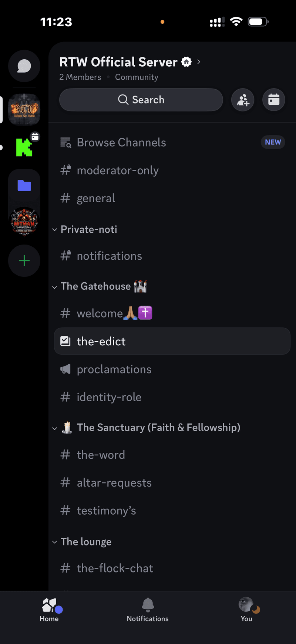Image resolution: width=296 pixels, height=644 pixels.
Task: Open the altar-requests channel
Action: click(x=114, y=483)
